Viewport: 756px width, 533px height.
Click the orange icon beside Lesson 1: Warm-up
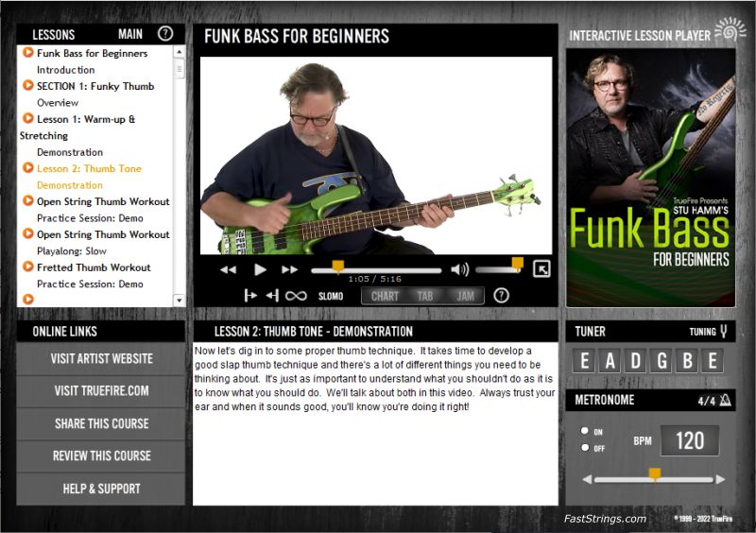(x=28, y=118)
